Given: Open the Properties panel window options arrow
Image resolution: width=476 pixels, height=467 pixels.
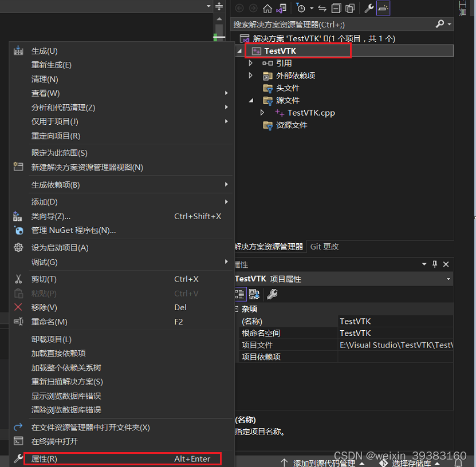Looking at the screenshot, I should point(424,264).
